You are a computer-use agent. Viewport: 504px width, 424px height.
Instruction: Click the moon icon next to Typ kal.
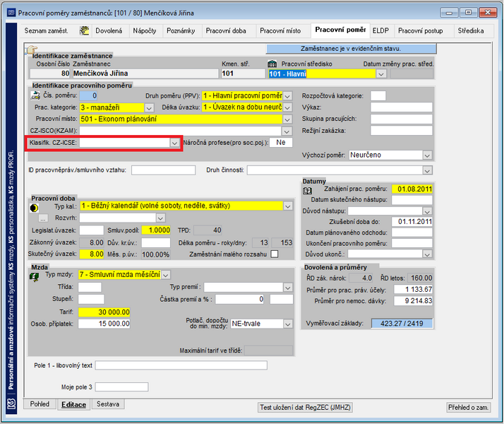(34, 208)
